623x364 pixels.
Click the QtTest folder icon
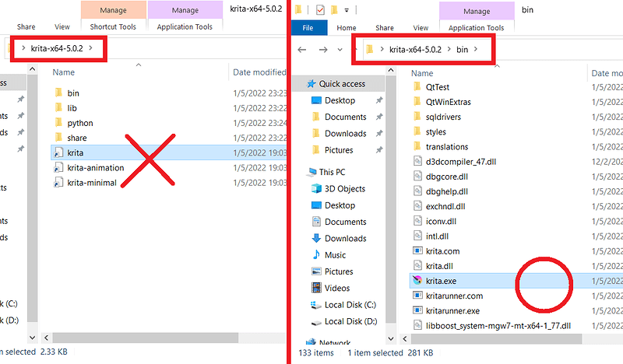tap(417, 87)
